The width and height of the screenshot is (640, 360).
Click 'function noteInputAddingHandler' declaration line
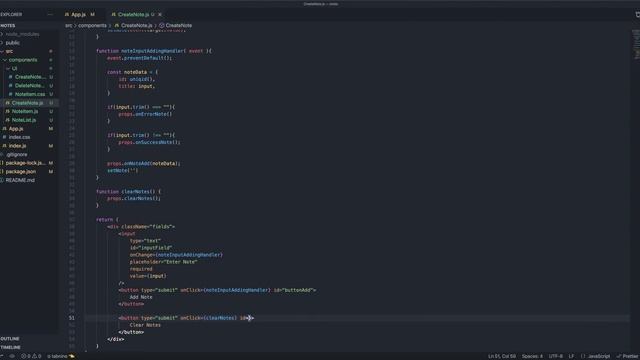click(154, 51)
